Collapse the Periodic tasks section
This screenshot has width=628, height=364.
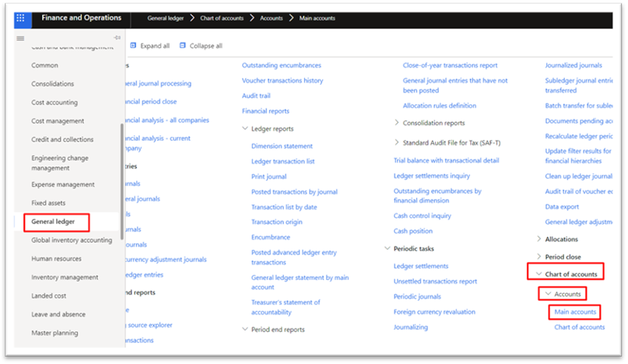[x=388, y=248]
